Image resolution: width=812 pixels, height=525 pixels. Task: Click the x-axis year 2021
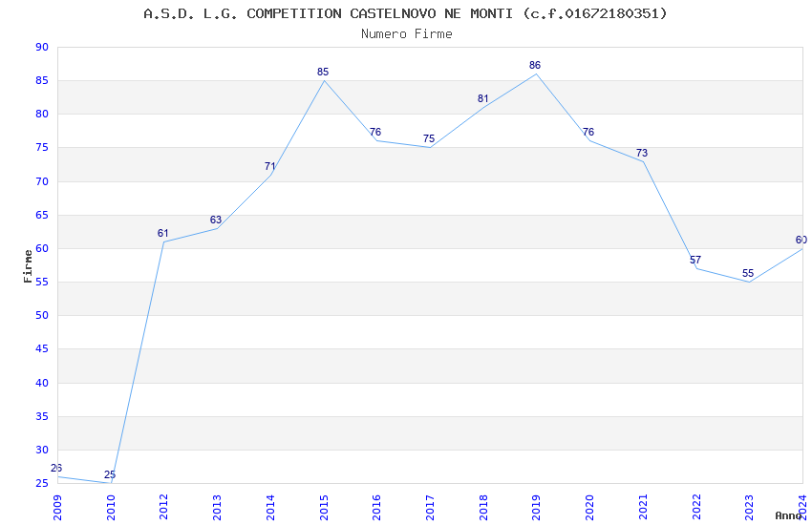(x=643, y=508)
